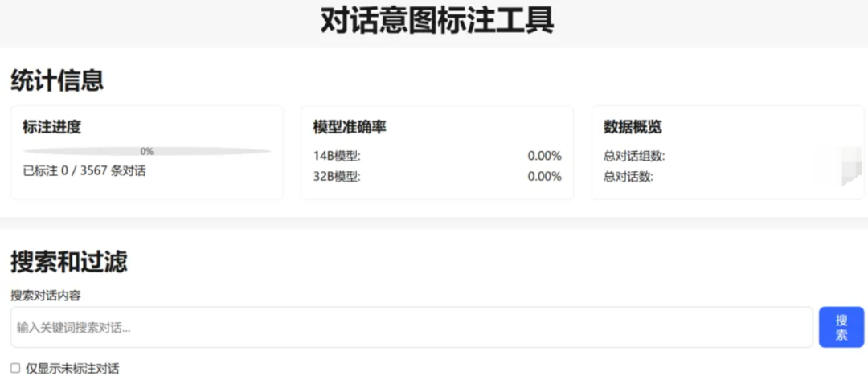Viewport: 868px width, 384px height.
Task: Click the 统计信息 section heading
Action: (58, 80)
